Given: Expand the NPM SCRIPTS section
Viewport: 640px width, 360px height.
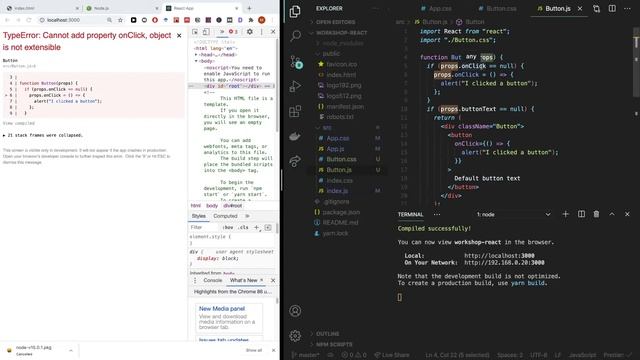Looking at the screenshot, I should coord(334,344).
